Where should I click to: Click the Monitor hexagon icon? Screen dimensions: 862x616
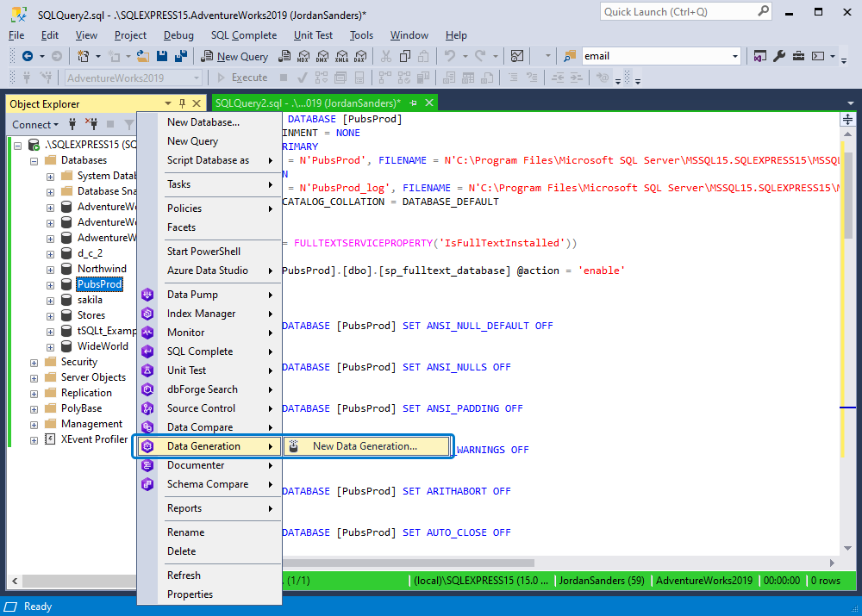(147, 333)
